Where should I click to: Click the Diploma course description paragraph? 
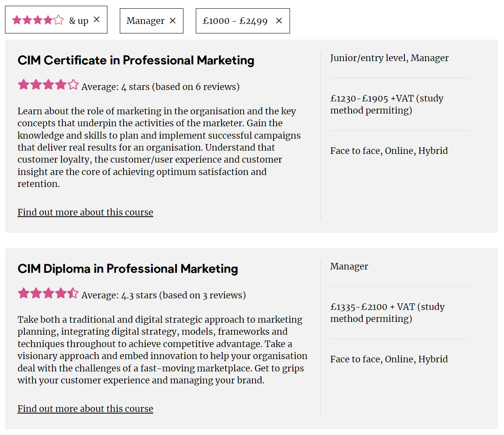[162, 350]
